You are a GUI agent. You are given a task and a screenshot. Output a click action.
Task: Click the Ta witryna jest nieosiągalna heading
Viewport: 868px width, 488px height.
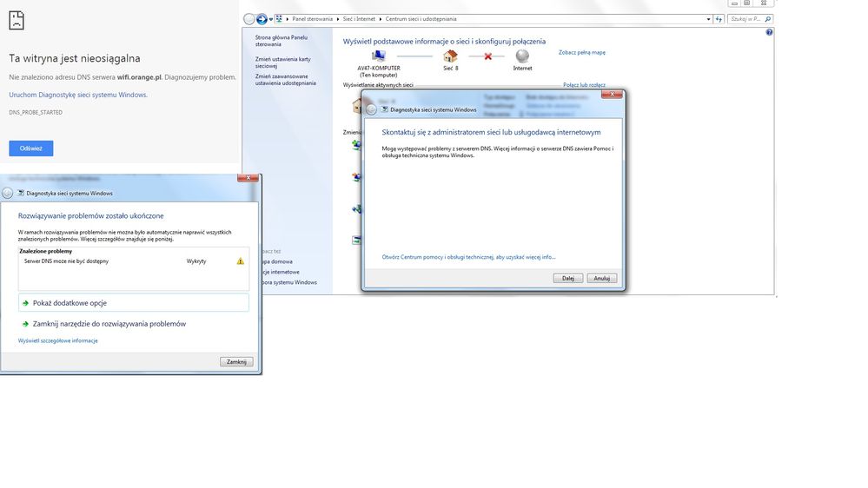point(74,58)
